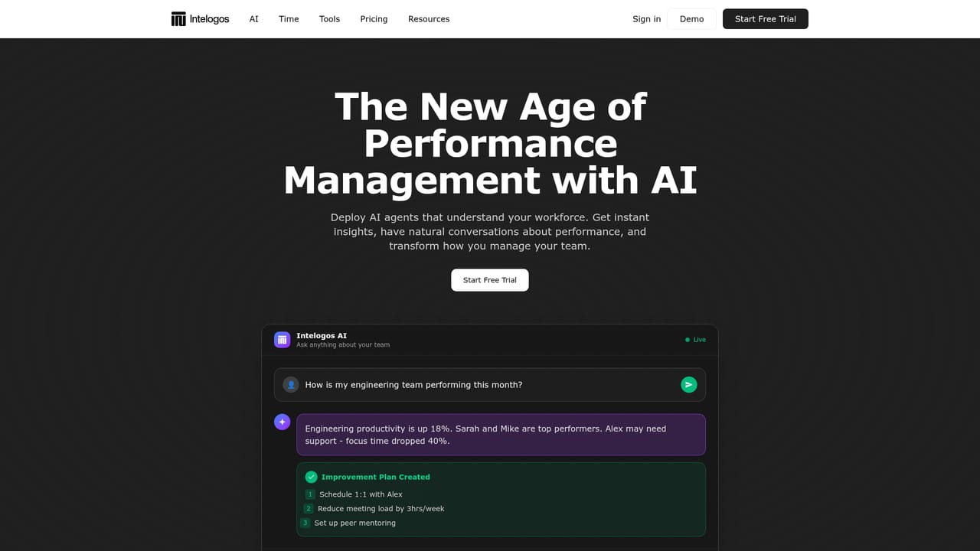Image resolution: width=980 pixels, height=551 pixels.
Task: Click the Intelogos wordmark text
Action: pyautogui.click(x=209, y=19)
